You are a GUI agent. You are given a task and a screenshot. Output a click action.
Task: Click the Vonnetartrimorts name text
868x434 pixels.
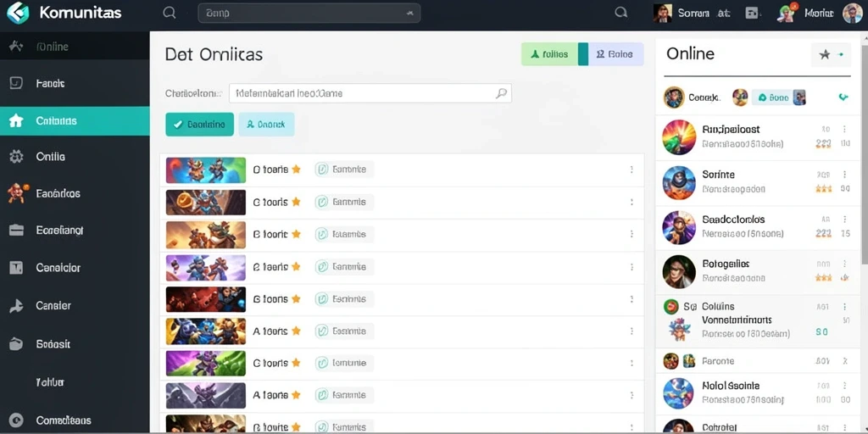pyautogui.click(x=737, y=320)
